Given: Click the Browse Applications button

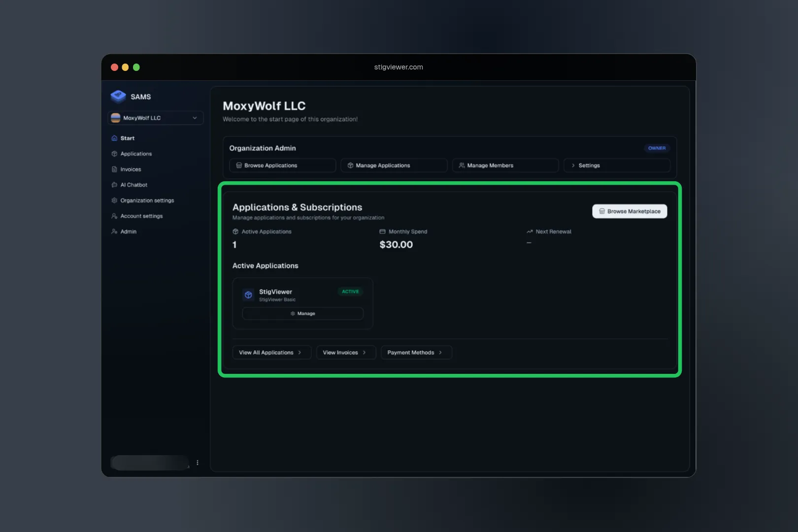Looking at the screenshot, I should click(282, 166).
